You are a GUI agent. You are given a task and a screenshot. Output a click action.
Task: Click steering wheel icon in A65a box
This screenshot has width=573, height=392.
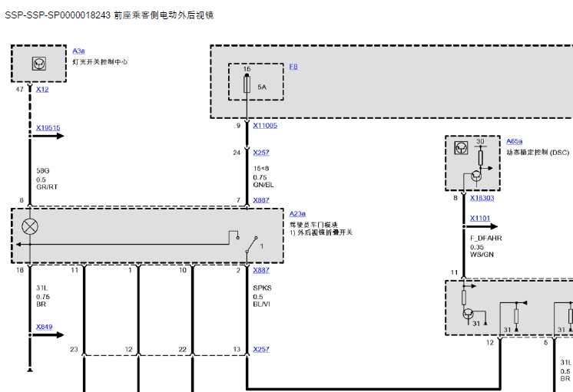tap(461, 148)
